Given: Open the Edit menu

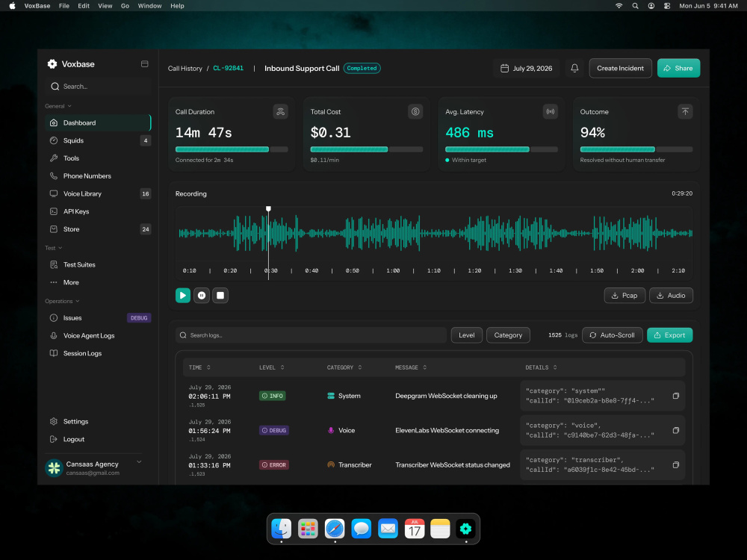Looking at the screenshot, I should click(x=84, y=6).
